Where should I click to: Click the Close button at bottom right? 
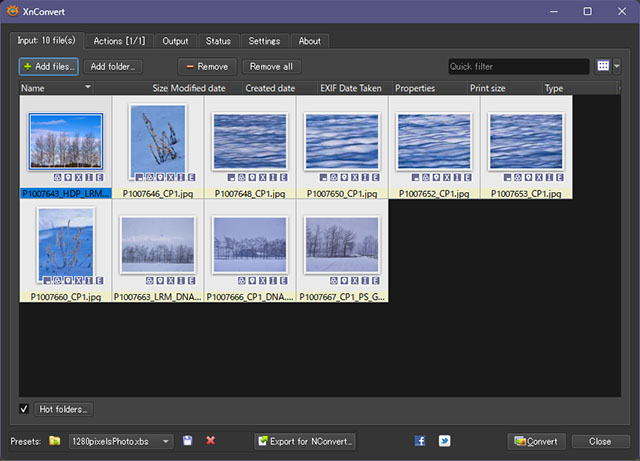[600, 441]
